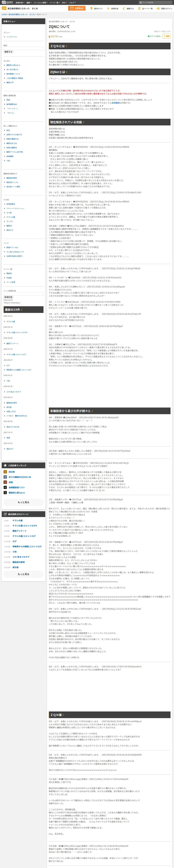Open 自律訓練法 sidebar link
Viewport: 174px width, 868px height.
[x=11, y=204]
